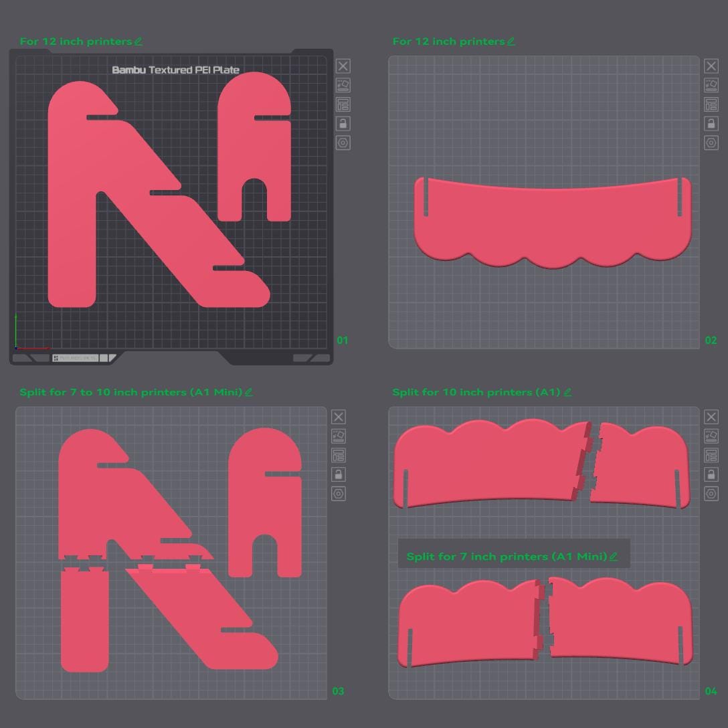Click 'Split for 7 to 10 inch printers (A1 Mini)' title
The width and height of the screenshot is (728, 728).
131,392
